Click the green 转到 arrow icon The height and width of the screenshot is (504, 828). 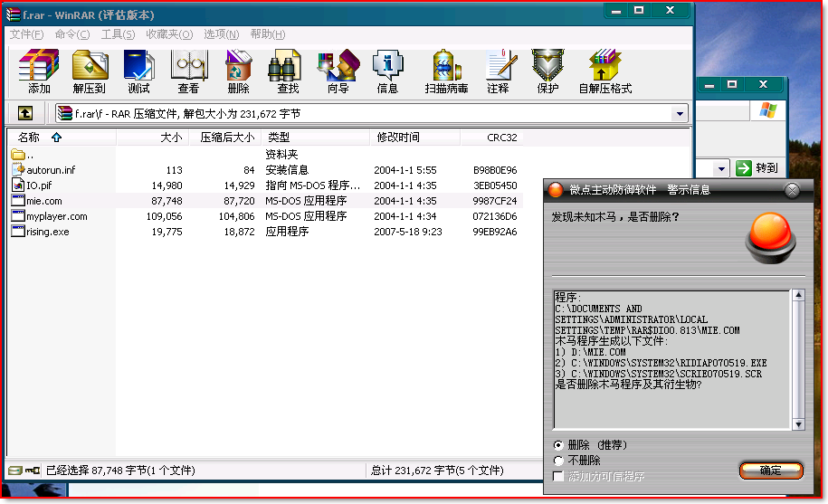pos(744,167)
